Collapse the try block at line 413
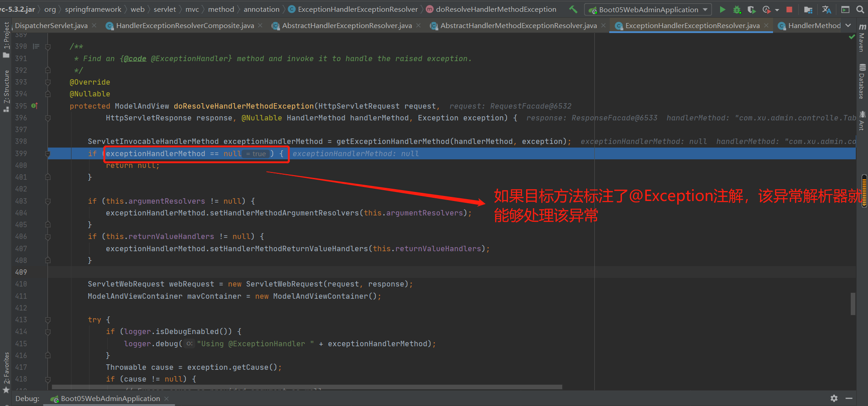868x406 pixels. click(x=47, y=320)
